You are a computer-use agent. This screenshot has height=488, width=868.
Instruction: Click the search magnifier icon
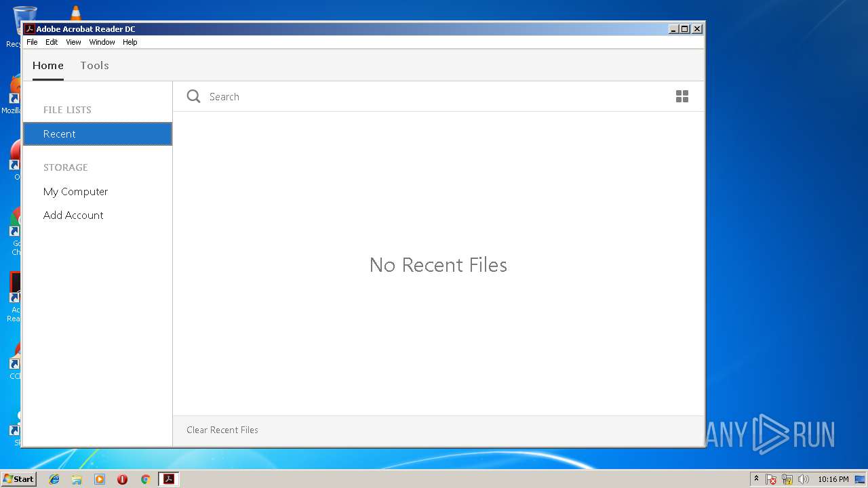coord(193,96)
